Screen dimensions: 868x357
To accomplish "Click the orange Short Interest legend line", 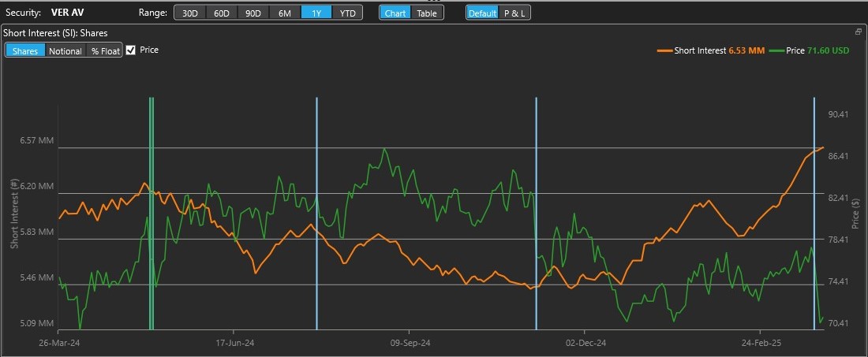I will [x=664, y=51].
